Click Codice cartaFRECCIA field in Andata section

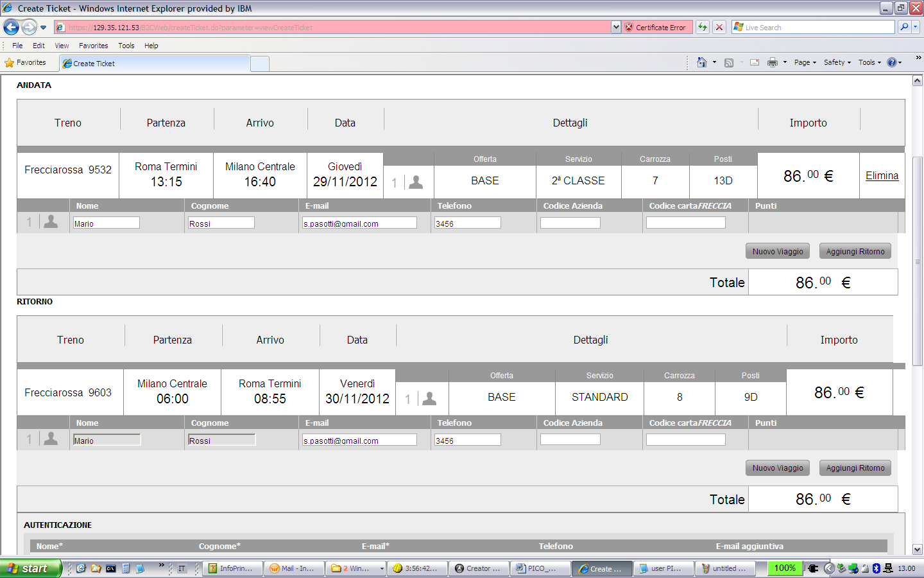(x=686, y=223)
